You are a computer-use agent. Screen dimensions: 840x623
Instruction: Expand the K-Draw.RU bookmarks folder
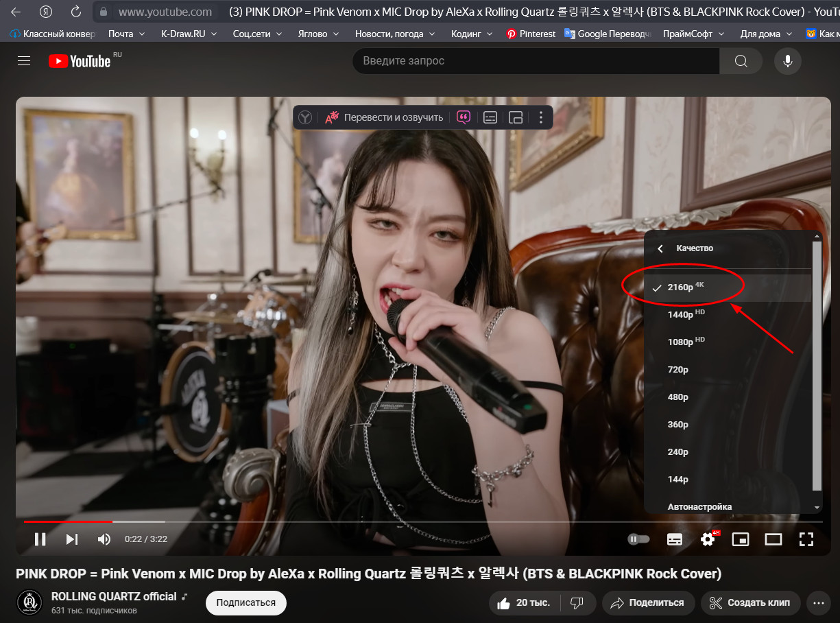189,34
